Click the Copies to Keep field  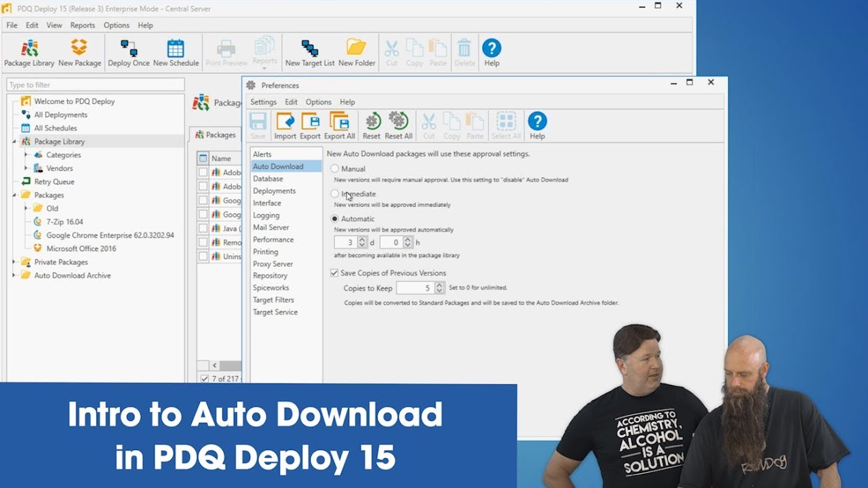pos(414,288)
